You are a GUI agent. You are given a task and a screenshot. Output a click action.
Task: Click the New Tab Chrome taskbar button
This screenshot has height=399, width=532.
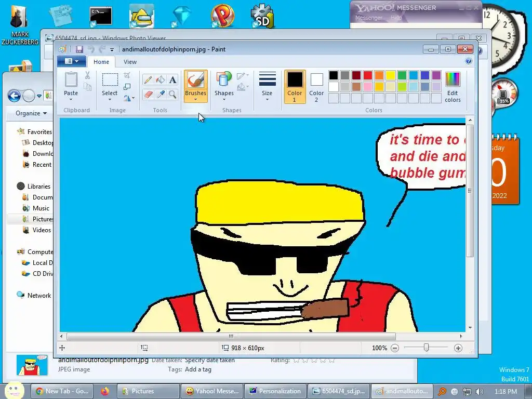click(62, 391)
